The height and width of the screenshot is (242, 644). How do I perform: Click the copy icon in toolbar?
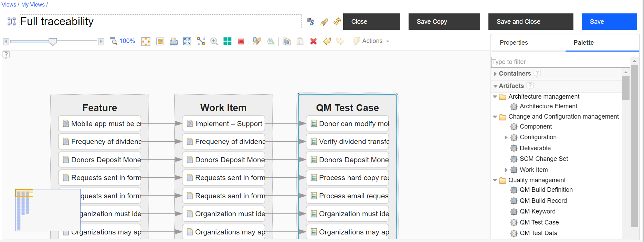coord(286,42)
